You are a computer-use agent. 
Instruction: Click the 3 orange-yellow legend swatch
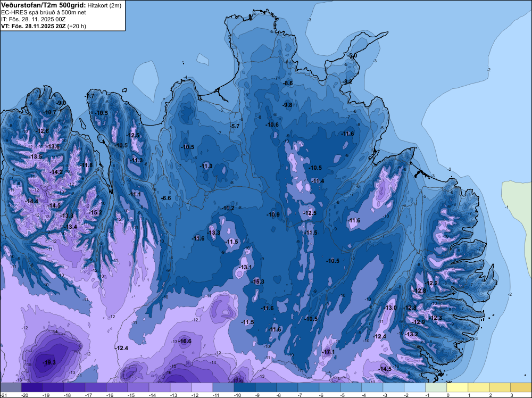(x=521, y=387)
